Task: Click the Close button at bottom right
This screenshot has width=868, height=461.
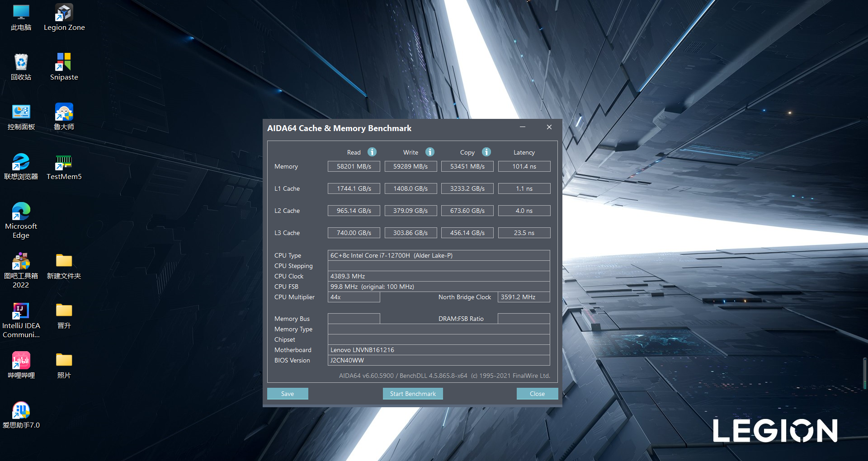Action: [x=537, y=394]
